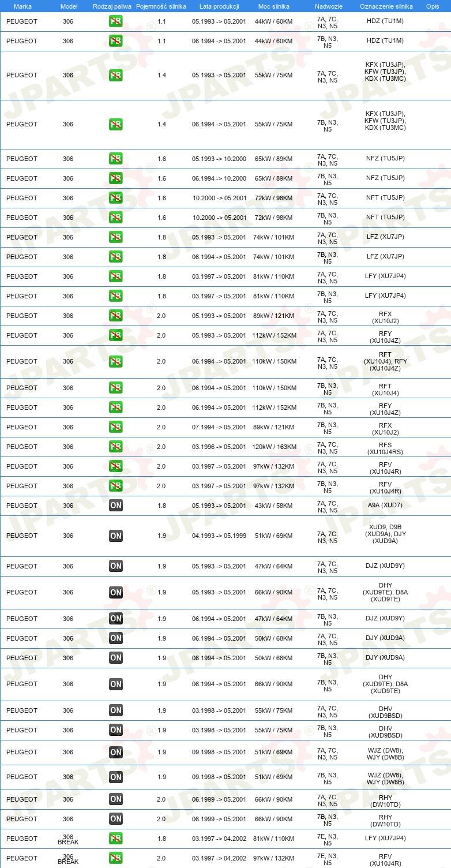This screenshot has height=868, width=451.
Task: Click PB icon in NFT 72kW 7B row
Action: tap(116, 218)
